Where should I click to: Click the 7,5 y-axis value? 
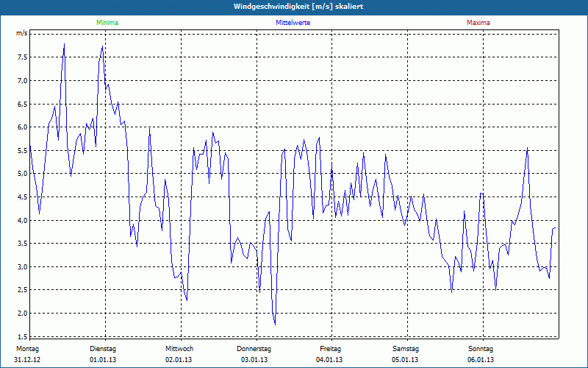tap(22, 57)
